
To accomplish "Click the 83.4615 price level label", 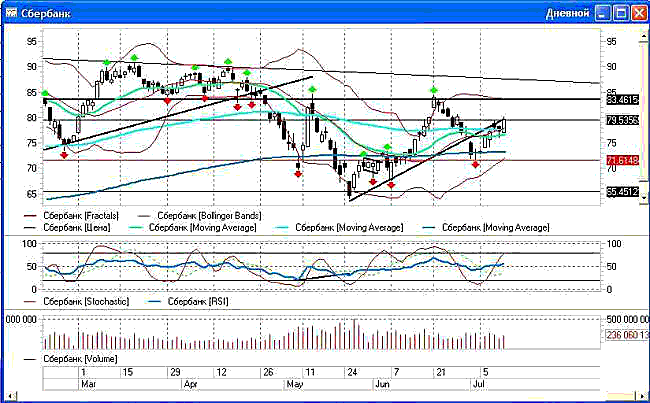I will 623,100.
